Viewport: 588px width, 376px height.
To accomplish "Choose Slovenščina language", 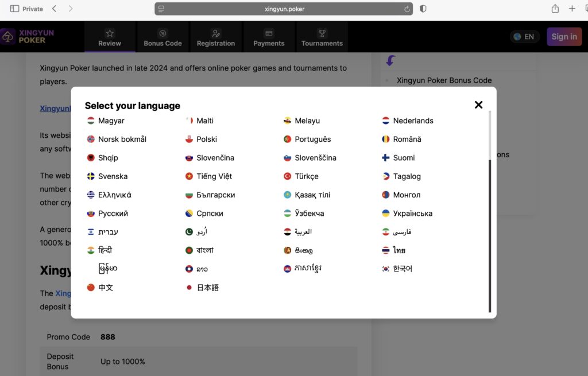I will pos(315,158).
